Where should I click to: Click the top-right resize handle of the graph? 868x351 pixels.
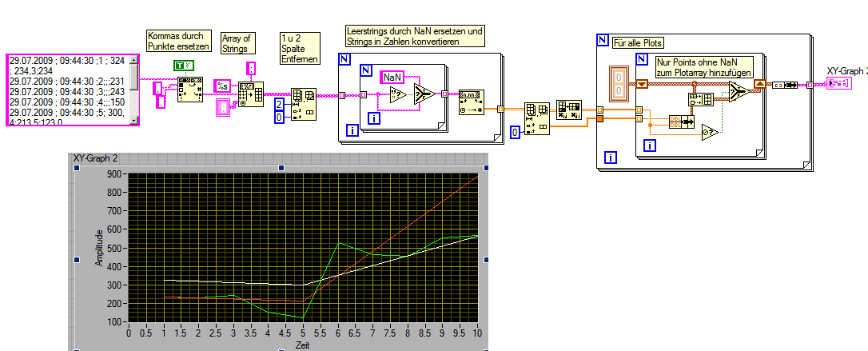pos(486,167)
